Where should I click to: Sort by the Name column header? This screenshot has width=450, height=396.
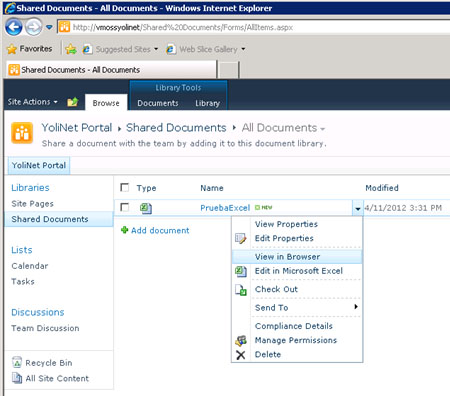[212, 188]
